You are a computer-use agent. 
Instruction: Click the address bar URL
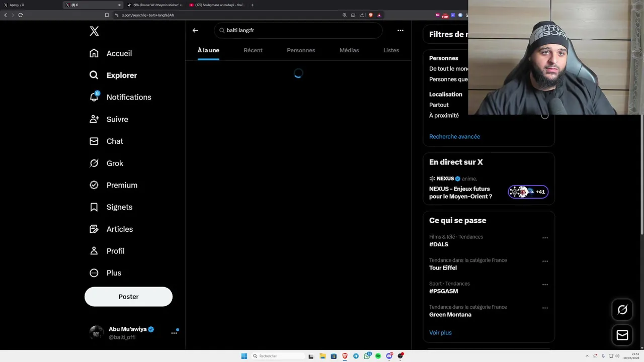tap(148, 15)
